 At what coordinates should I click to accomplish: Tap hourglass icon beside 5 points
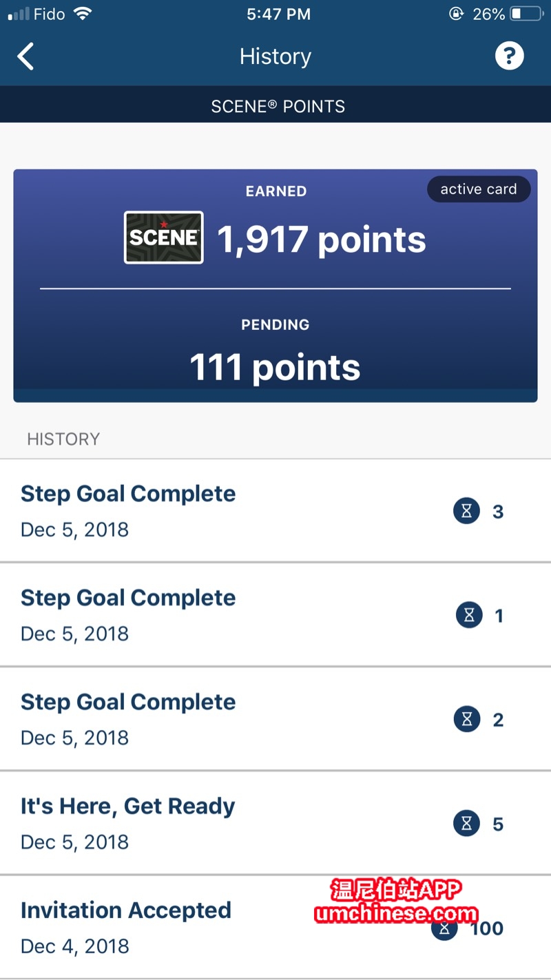466,824
